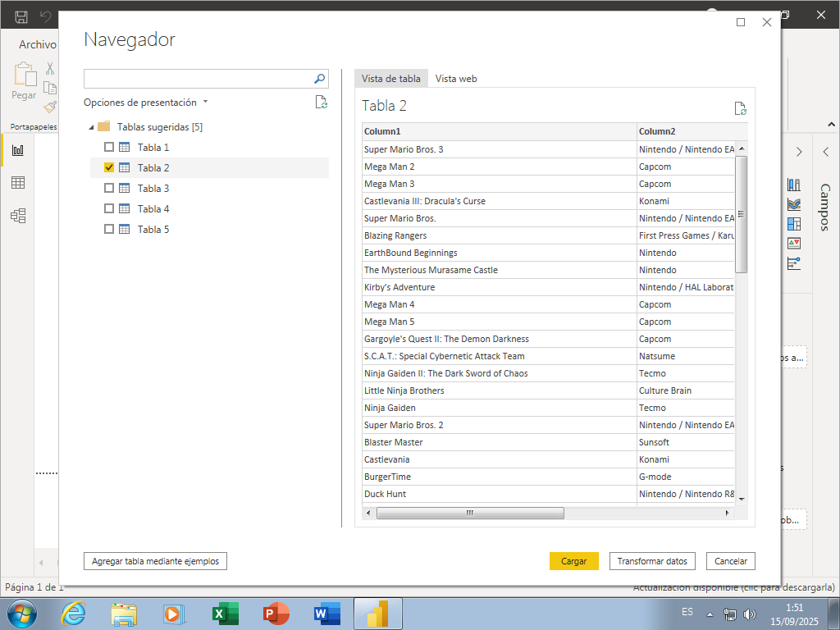Viewport: 840px width, 630px height.
Task: Check the Tabla 5 checkbox
Action: pyautogui.click(x=109, y=229)
